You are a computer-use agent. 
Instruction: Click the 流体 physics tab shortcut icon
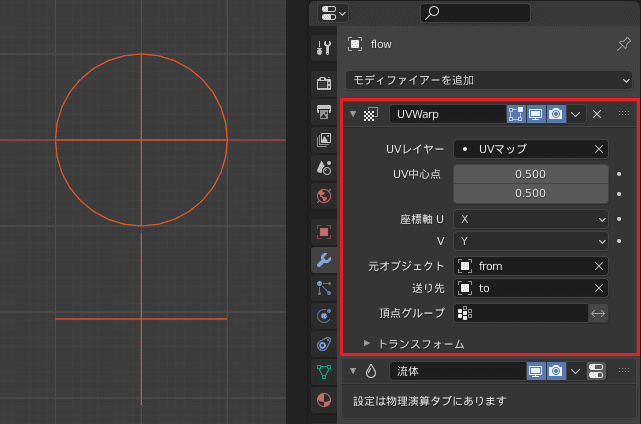[x=596, y=371]
